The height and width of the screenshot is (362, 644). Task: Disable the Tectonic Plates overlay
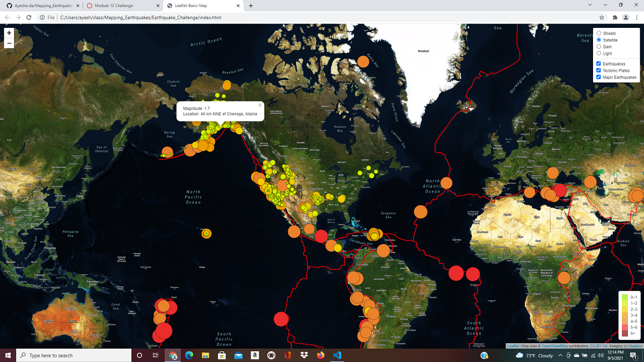(x=598, y=70)
